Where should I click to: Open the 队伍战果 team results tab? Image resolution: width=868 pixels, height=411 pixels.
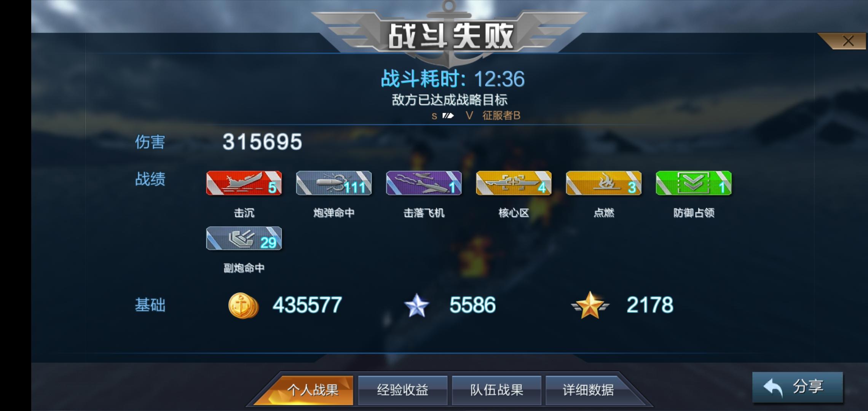pyautogui.click(x=496, y=390)
